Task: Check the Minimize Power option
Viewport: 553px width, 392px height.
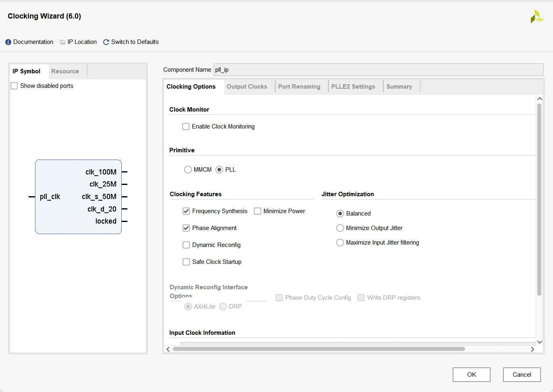Action: click(258, 211)
